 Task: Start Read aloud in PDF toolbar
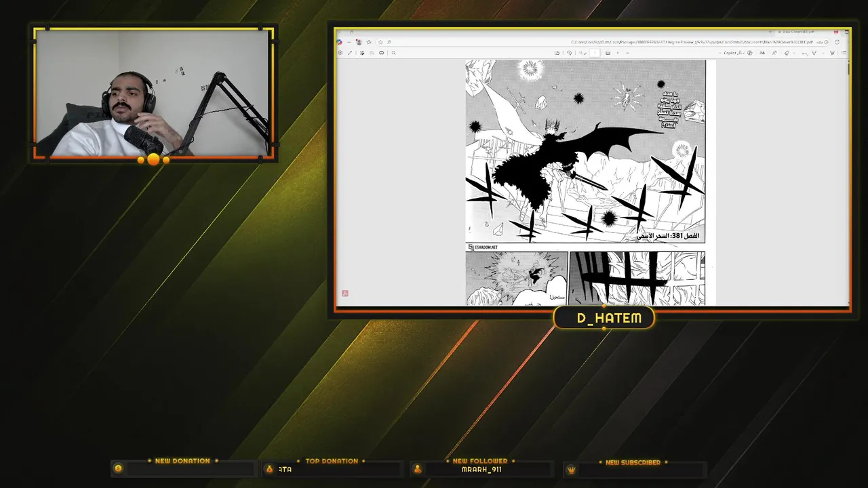click(762, 53)
